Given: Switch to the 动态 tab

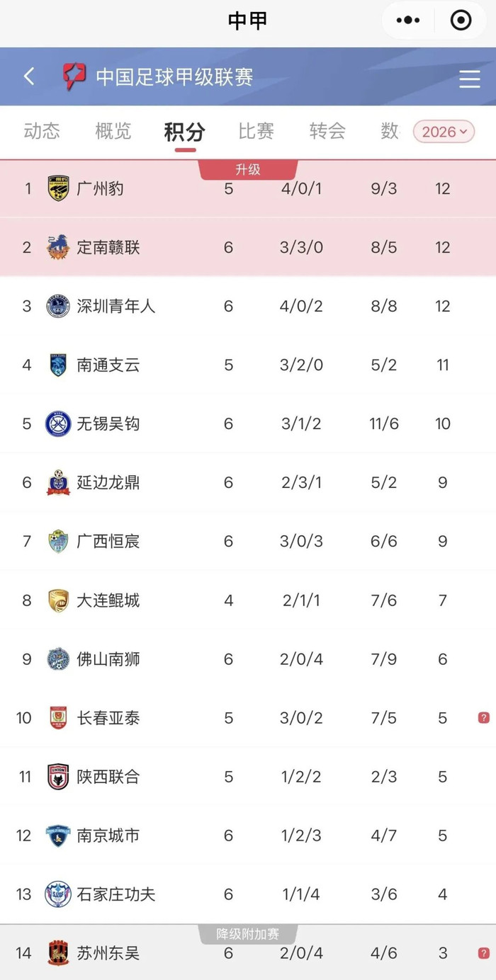Looking at the screenshot, I should (x=42, y=131).
